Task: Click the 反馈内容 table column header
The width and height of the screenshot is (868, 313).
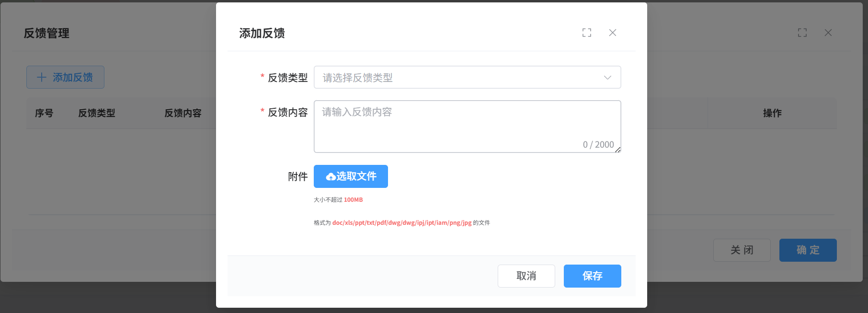Action: 183,113
